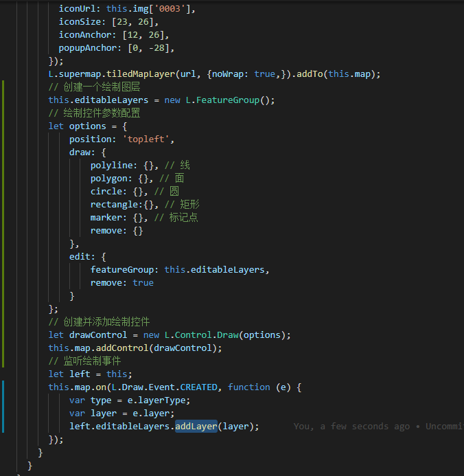The image size is (464, 476).
Task: Click the 'rectangle' option key
Action: (x=114, y=204)
